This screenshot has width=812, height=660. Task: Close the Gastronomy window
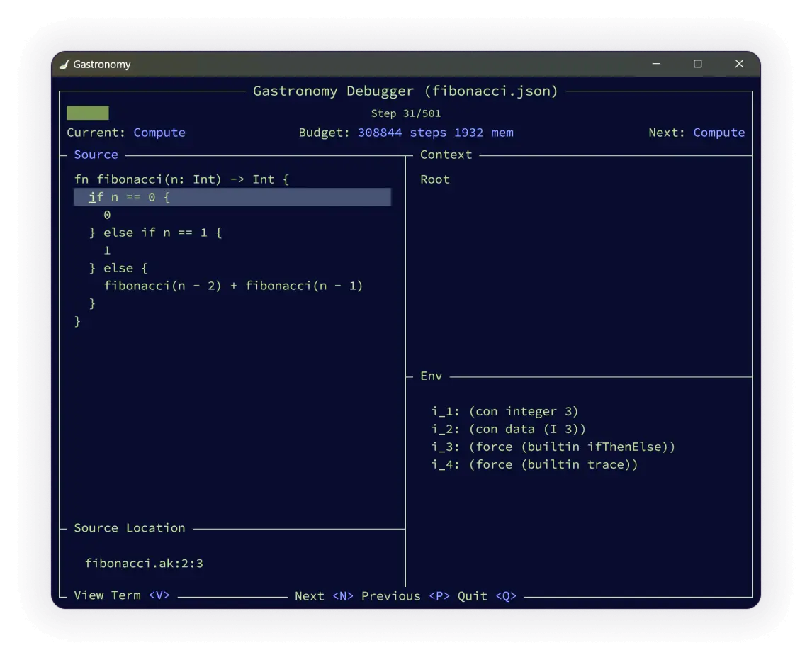pyautogui.click(x=739, y=64)
